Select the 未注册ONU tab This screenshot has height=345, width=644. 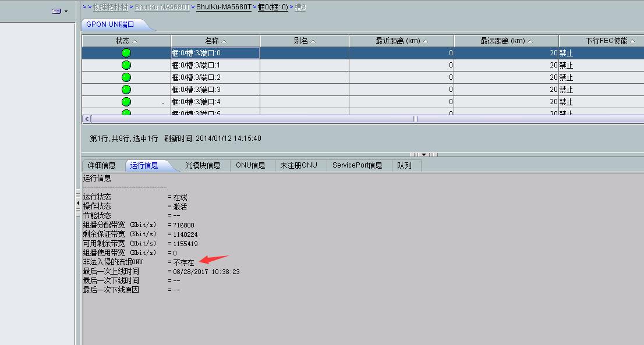click(x=299, y=165)
